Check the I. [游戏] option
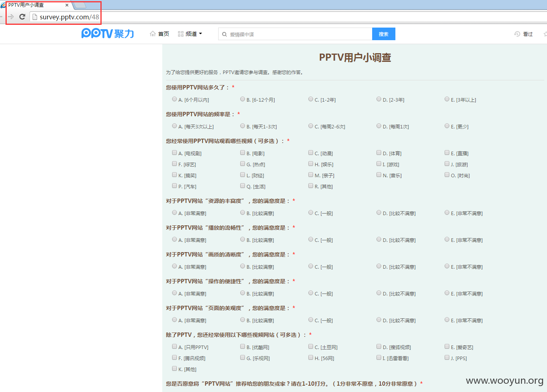 coord(379,164)
